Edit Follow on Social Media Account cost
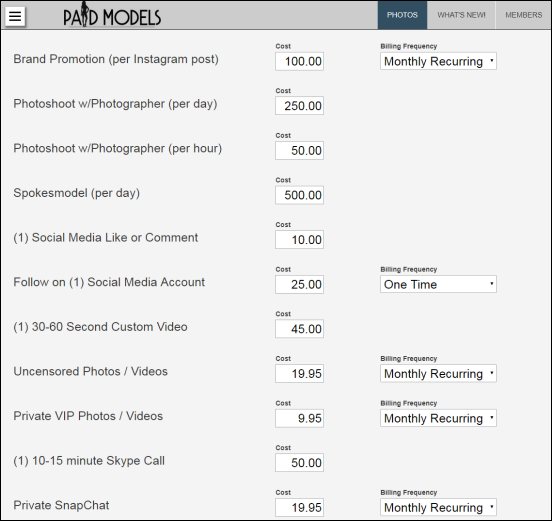 point(299,284)
